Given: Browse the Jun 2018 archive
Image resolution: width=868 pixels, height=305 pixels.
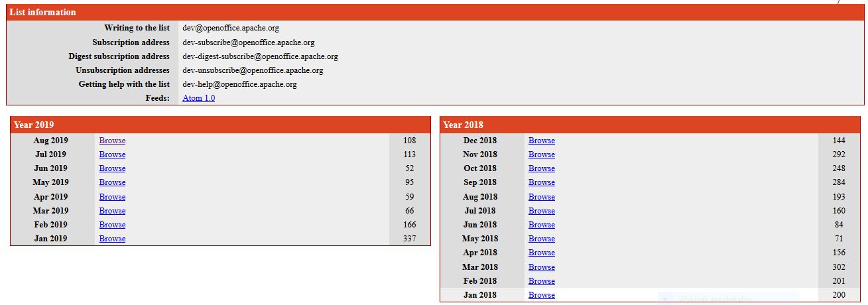Looking at the screenshot, I should point(542,225).
